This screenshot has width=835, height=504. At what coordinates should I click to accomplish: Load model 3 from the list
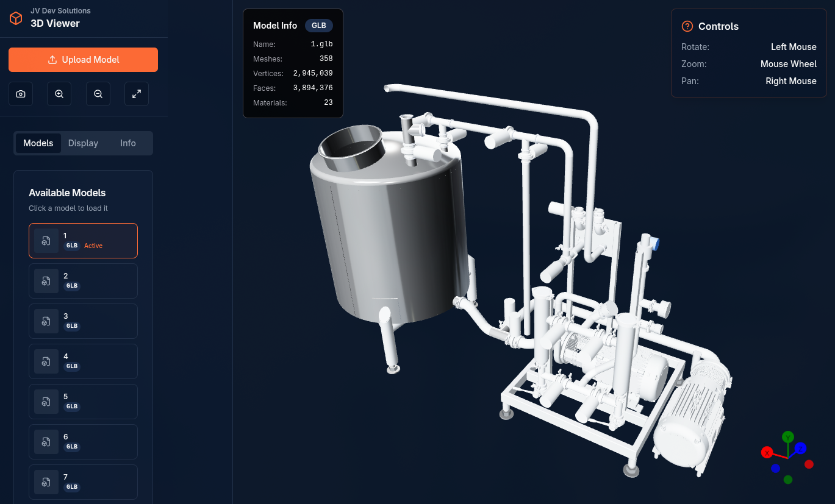coord(83,321)
